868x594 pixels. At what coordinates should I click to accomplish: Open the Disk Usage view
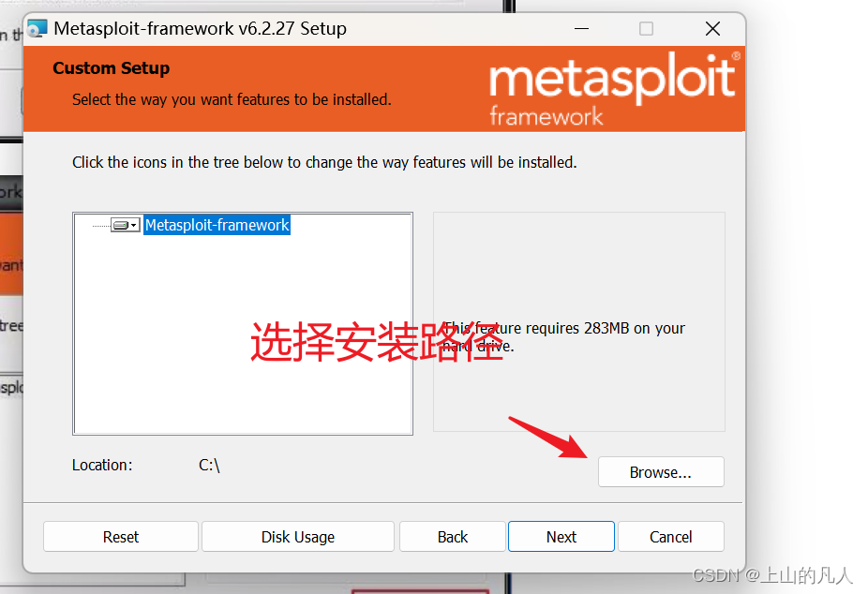[297, 536]
